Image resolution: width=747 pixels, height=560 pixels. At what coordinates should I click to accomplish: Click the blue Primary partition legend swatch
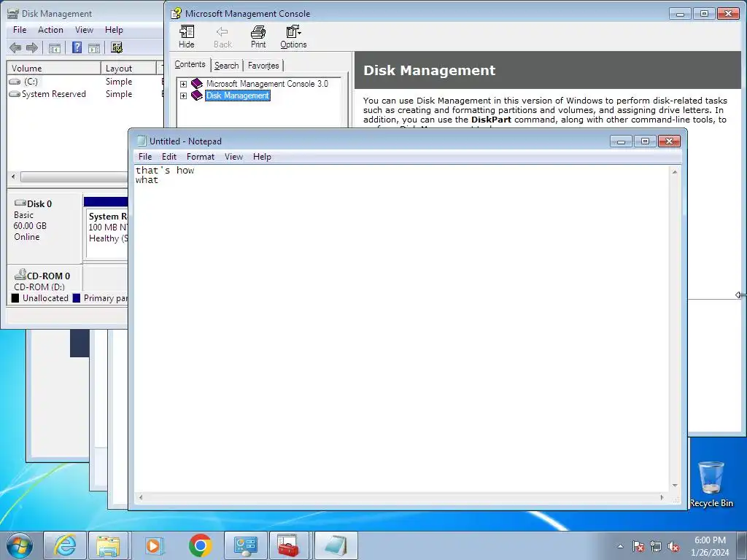[x=76, y=298]
